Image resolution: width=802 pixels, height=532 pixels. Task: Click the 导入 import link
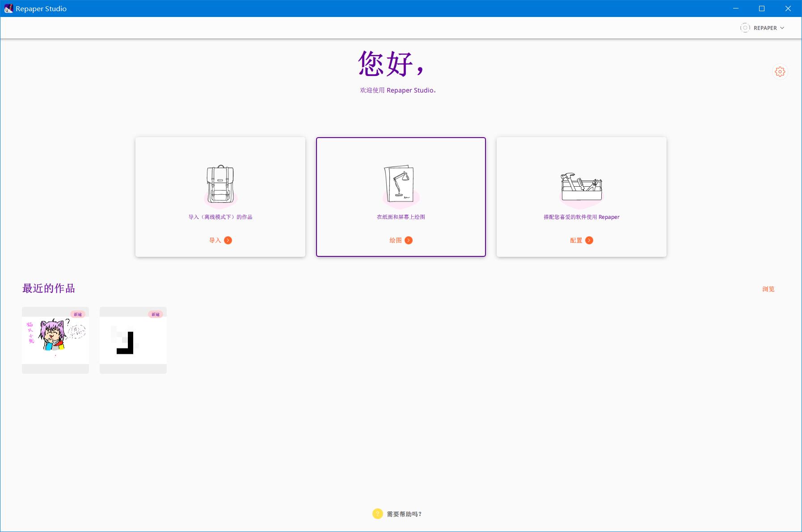(x=215, y=240)
